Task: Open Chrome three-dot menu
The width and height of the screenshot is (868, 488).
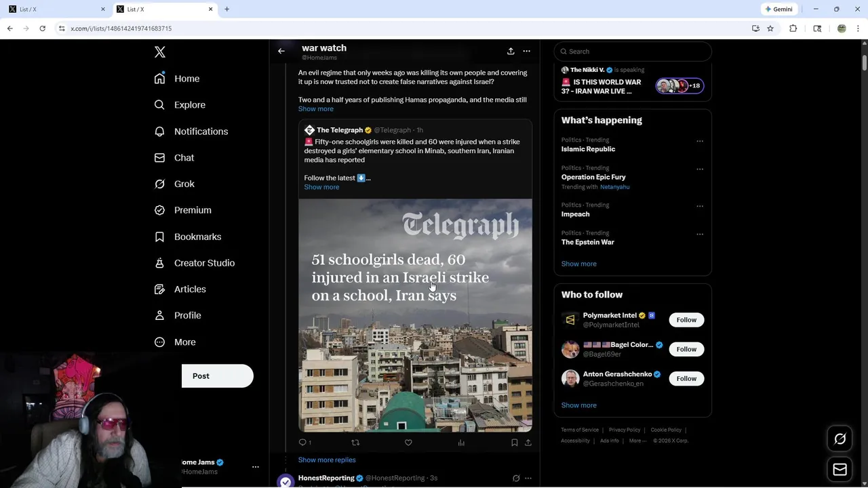Action: coord(859,28)
